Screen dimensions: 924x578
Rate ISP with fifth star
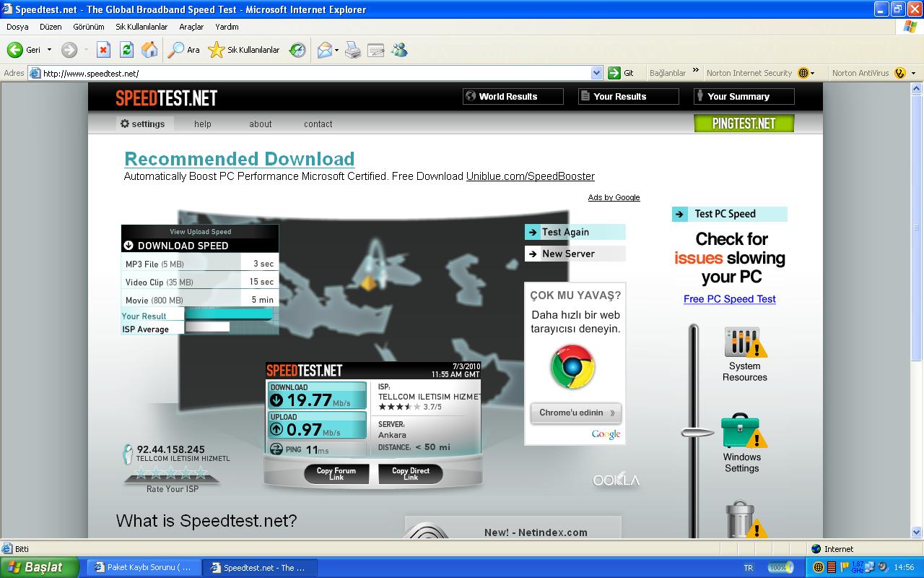point(201,473)
